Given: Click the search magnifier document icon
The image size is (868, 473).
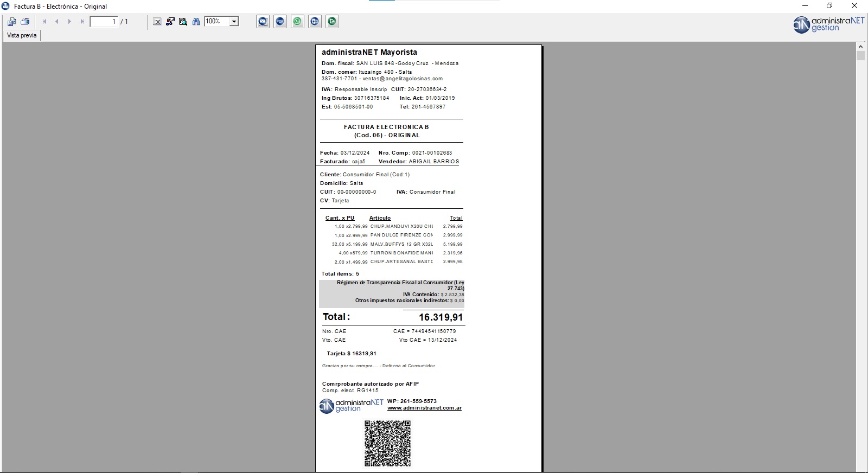Looking at the screenshot, I should [x=183, y=22].
